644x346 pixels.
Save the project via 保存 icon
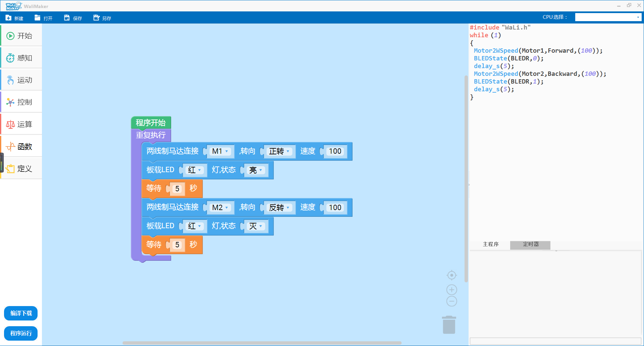tap(67, 18)
